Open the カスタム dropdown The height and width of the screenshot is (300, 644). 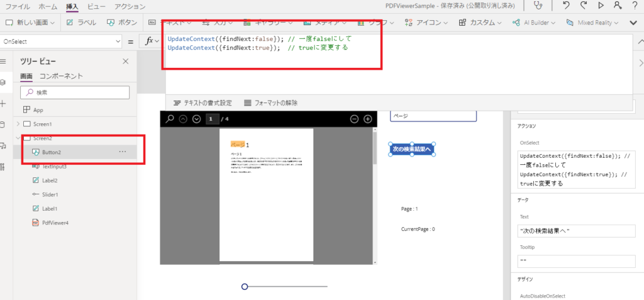coord(480,23)
